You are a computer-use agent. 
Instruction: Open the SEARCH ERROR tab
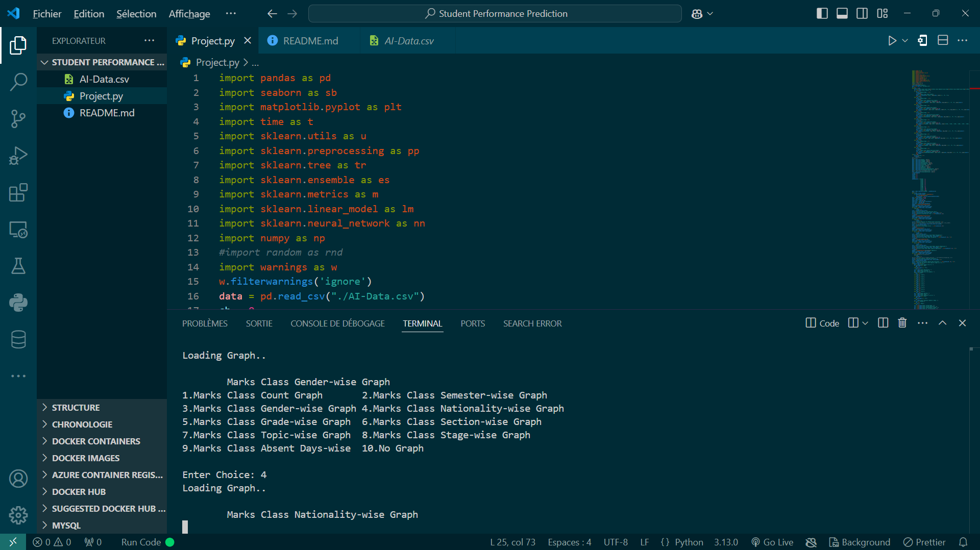532,323
